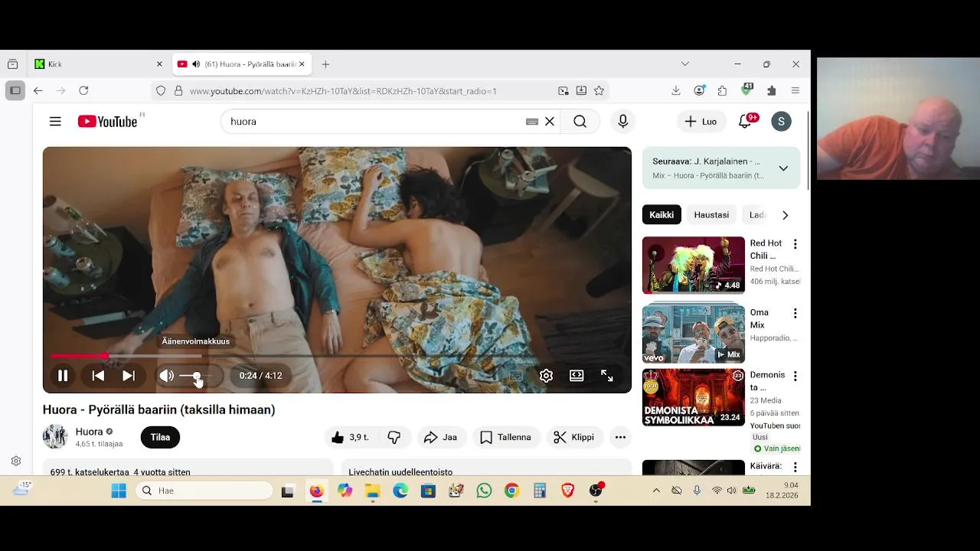Open more actions ellipsis below video
The image size is (980, 551).
[x=620, y=437]
